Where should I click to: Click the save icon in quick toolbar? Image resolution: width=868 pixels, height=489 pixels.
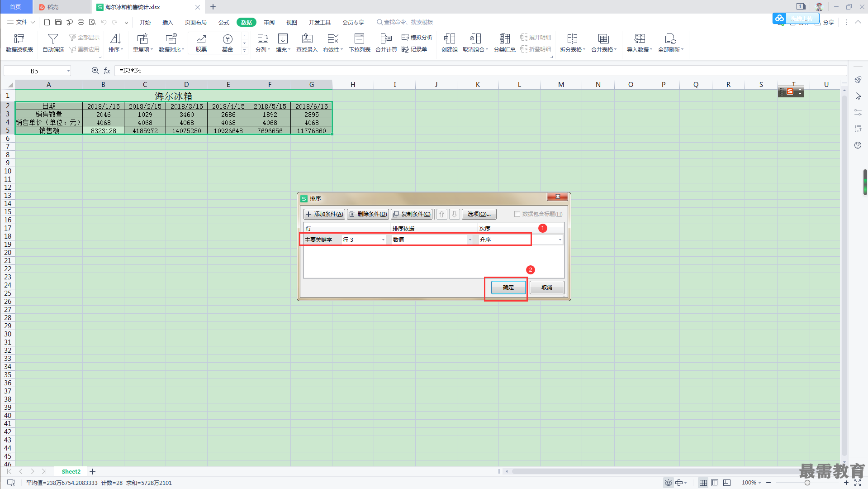[x=58, y=22]
